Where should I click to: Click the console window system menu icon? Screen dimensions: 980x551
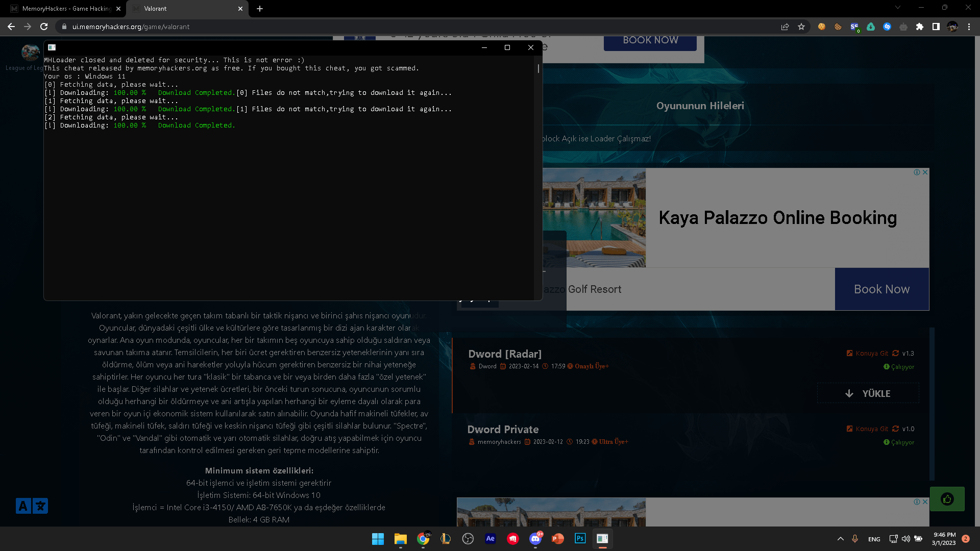pos(52,47)
